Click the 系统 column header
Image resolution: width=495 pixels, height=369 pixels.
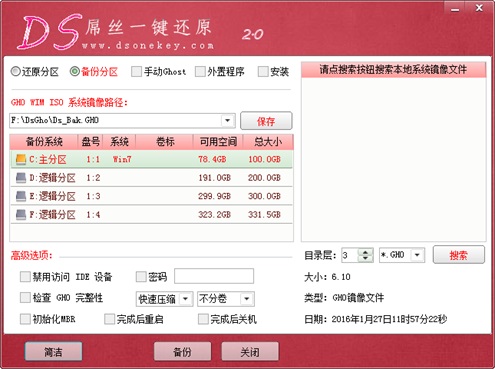coord(119,142)
